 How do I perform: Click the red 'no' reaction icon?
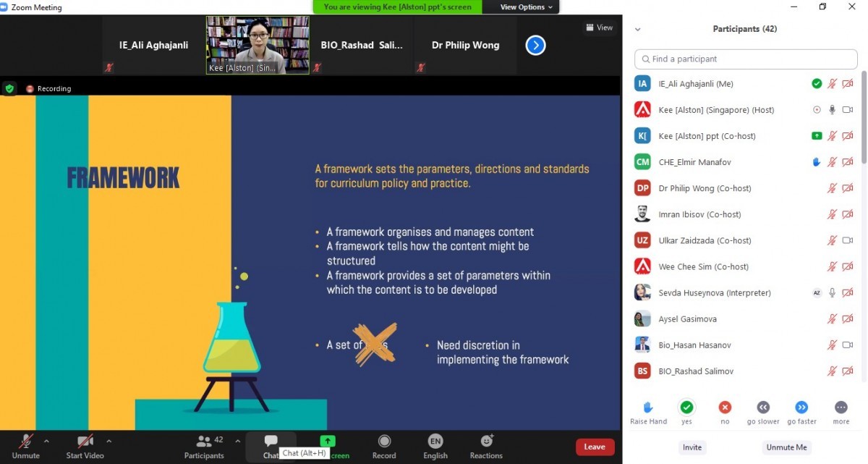pos(725,408)
